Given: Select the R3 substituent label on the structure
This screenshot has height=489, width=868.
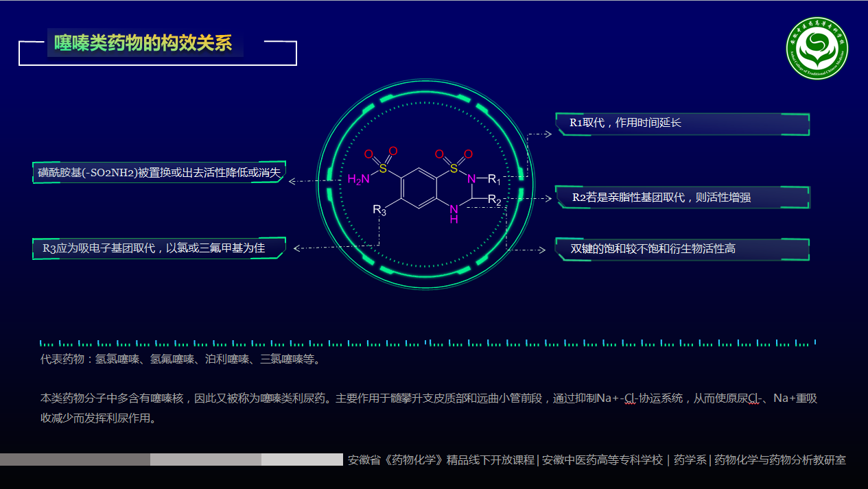Looking at the screenshot, I should pyautogui.click(x=379, y=210).
